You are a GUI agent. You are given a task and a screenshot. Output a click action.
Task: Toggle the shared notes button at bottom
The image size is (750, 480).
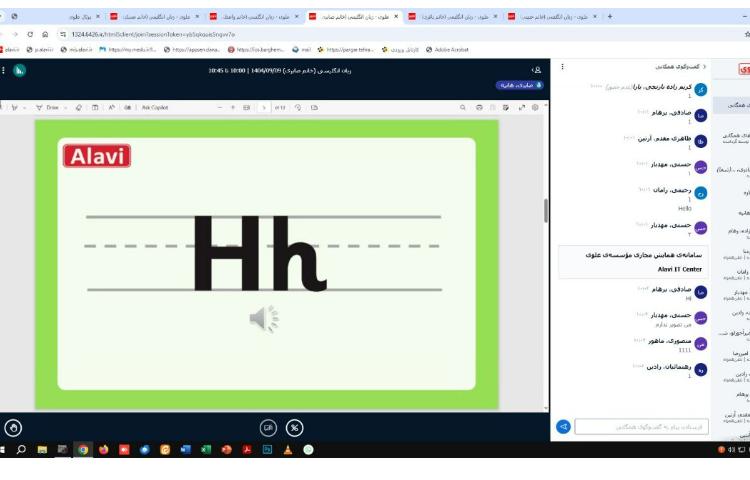(268, 427)
